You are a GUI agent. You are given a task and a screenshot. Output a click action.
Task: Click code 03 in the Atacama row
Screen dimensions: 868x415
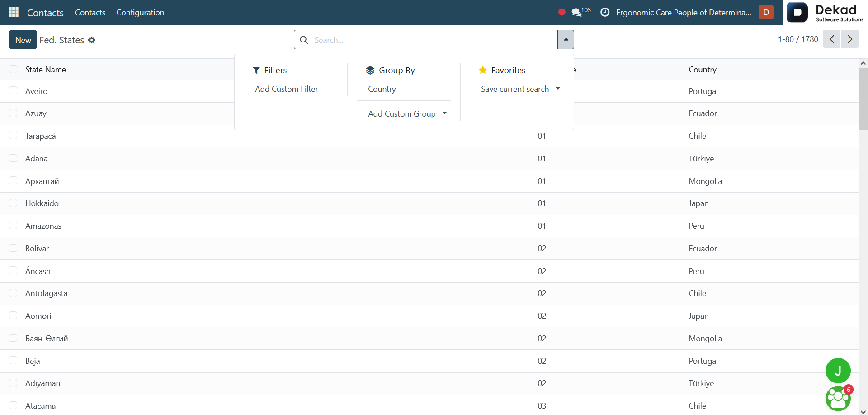point(542,406)
